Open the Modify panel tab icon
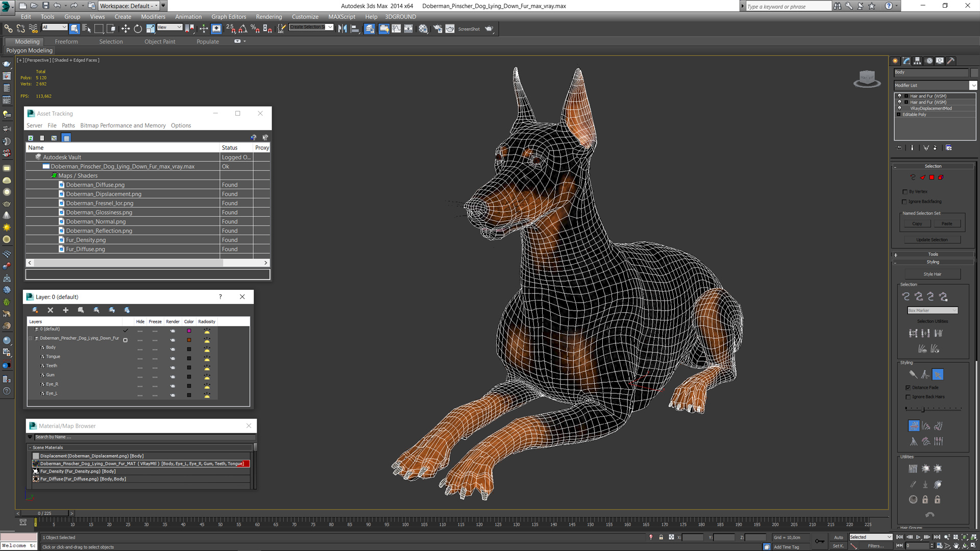 click(906, 61)
